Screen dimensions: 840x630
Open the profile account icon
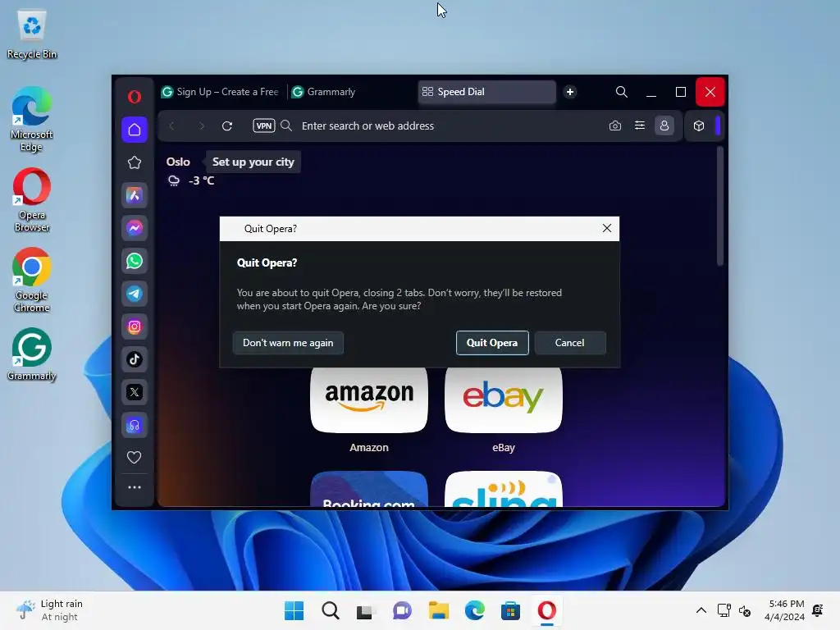tap(664, 126)
